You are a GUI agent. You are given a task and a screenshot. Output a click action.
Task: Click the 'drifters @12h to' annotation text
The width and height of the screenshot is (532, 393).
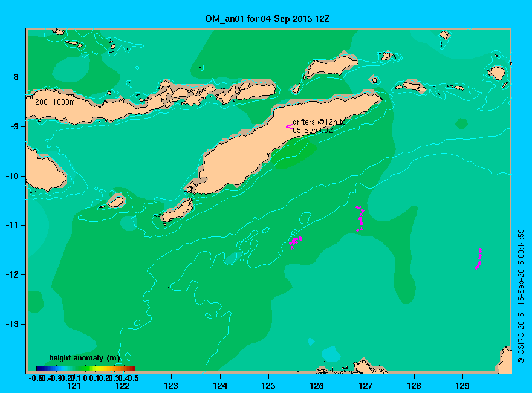click(319, 122)
